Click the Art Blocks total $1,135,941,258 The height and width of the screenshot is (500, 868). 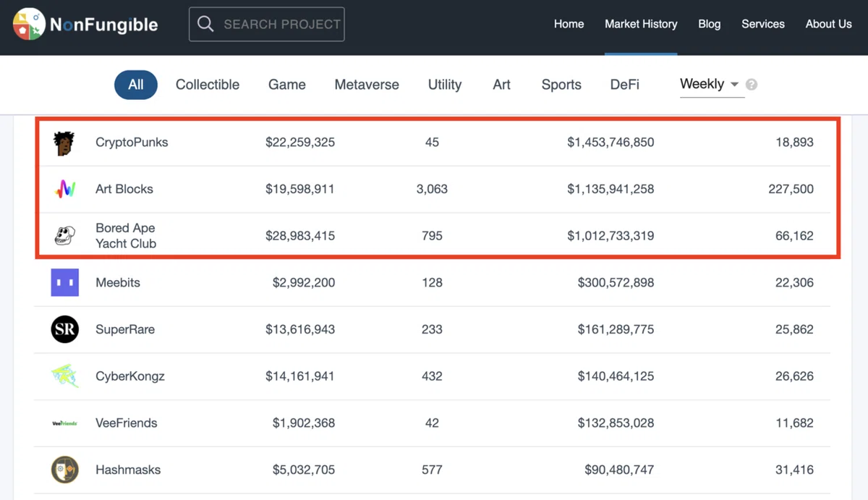tap(610, 189)
